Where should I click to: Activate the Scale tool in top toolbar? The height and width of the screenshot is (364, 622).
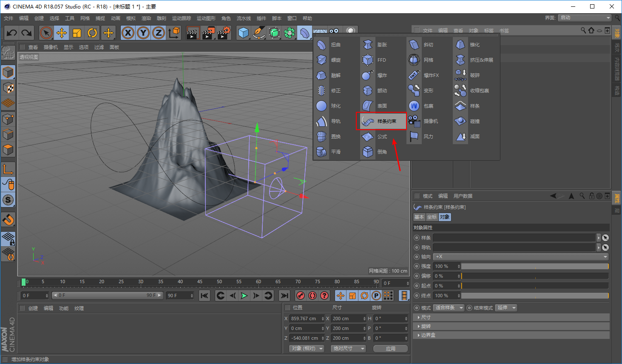click(x=77, y=33)
